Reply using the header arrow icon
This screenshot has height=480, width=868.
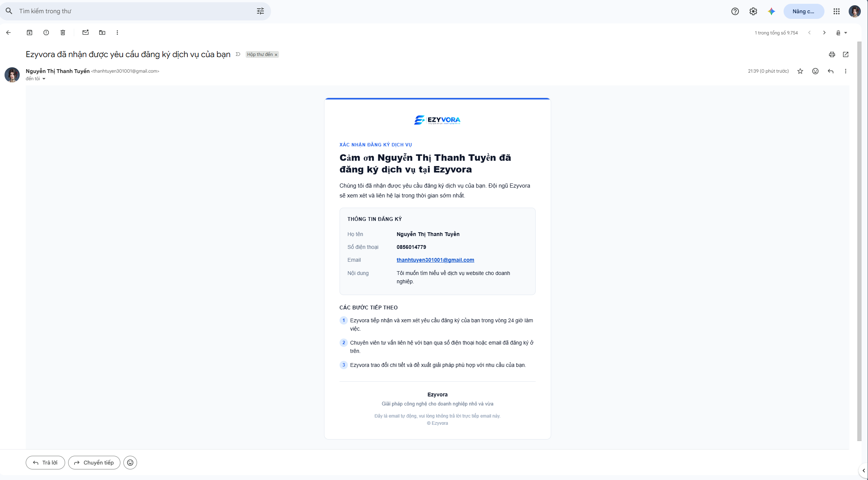point(831,71)
